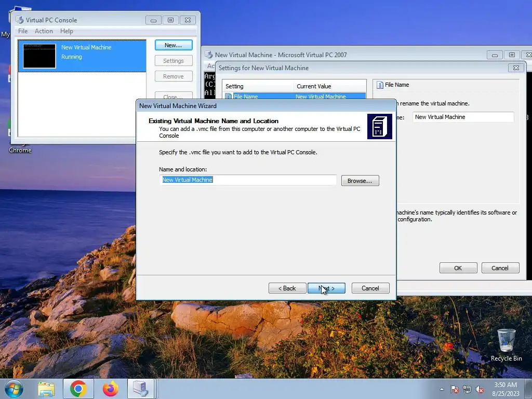This screenshot has height=399, width=532.
Task: Click the Microsoft Virtual PC 2007 window icon
Action: (x=209, y=55)
